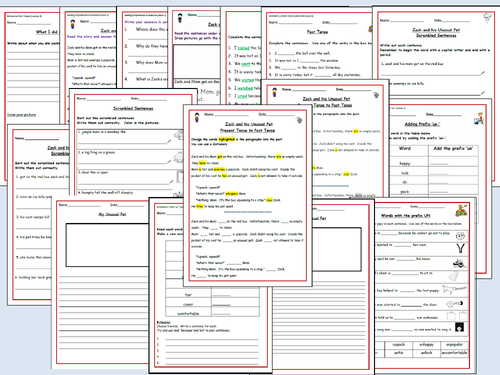Click the word 'unlock' in the word box
The width and height of the screenshot is (500, 375).
pos(427,352)
